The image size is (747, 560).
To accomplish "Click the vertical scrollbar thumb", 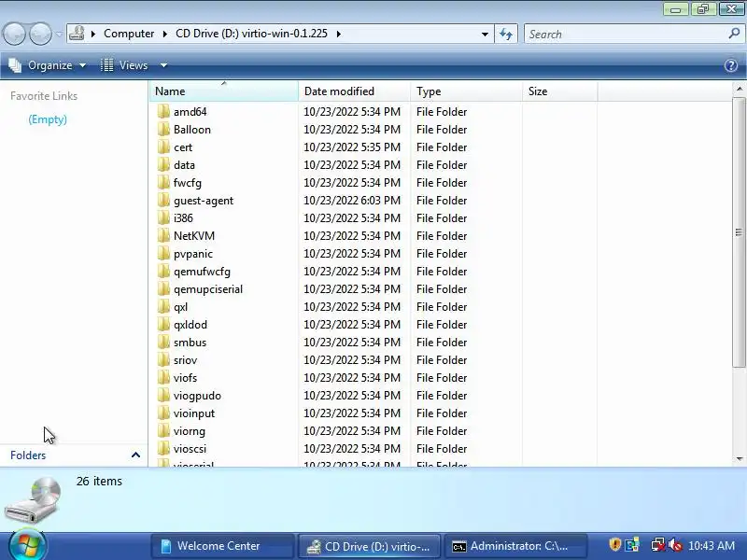I will pyautogui.click(x=740, y=231).
